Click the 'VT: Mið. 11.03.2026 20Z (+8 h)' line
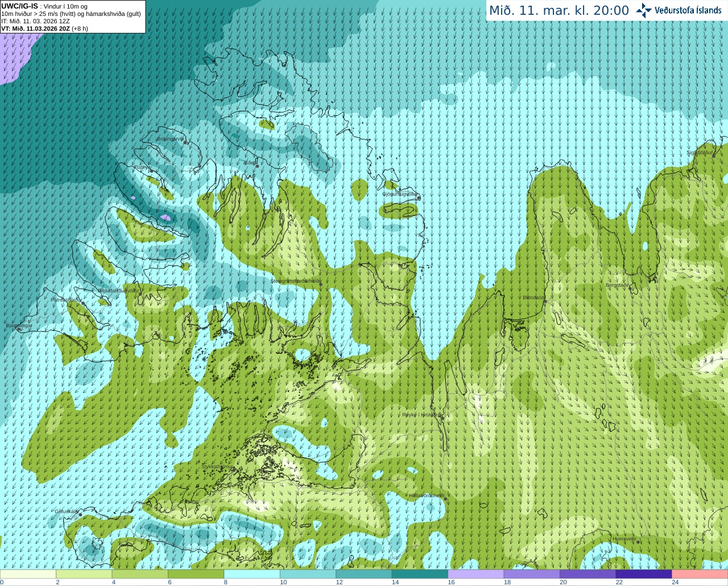Image resolution: width=728 pixels, height=586 pixels. click(45, 28)
